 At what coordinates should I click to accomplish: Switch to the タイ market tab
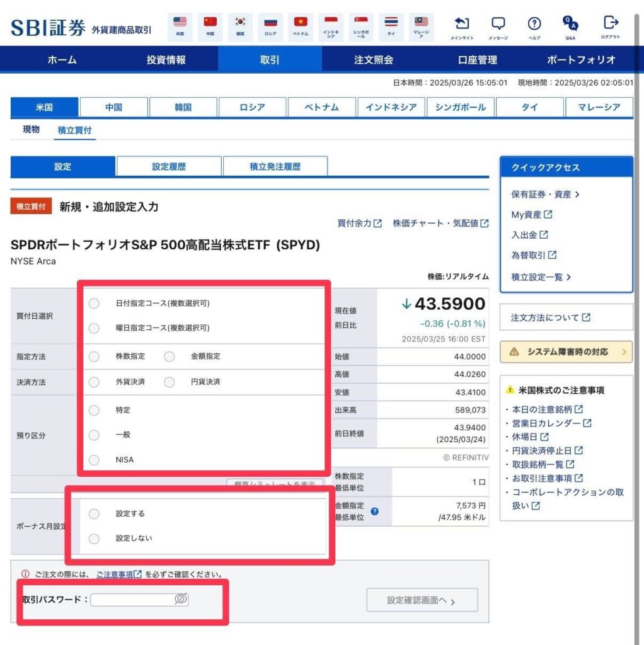(x=529, y=107)
